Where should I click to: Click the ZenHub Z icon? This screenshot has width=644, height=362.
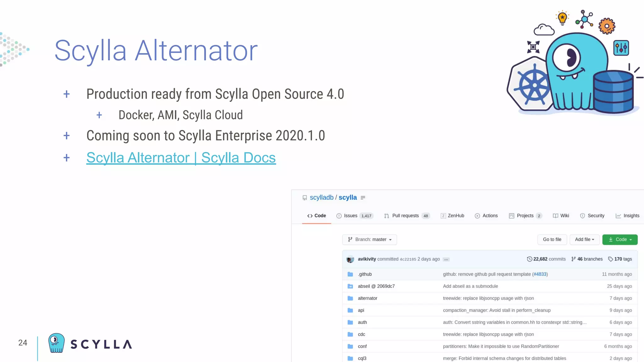click(443, 216)
